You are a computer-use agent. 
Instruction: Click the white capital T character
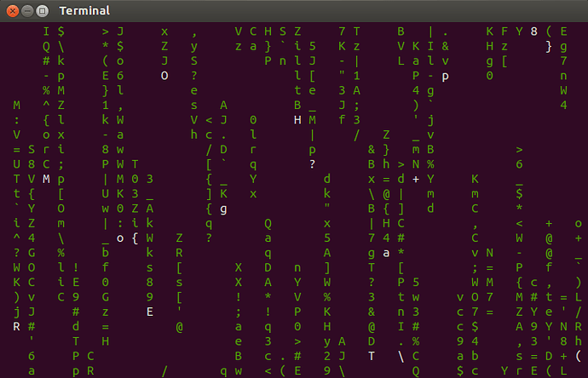[x=372, y=356]
